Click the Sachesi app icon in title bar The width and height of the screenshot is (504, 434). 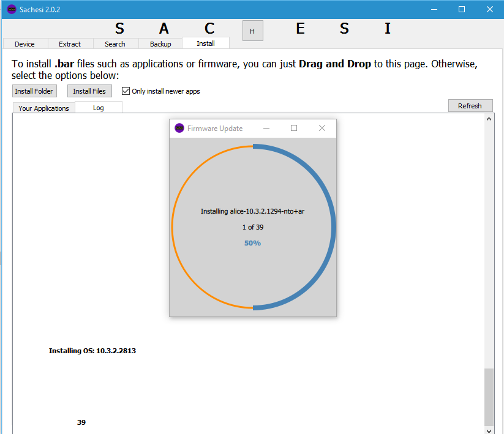11,9
